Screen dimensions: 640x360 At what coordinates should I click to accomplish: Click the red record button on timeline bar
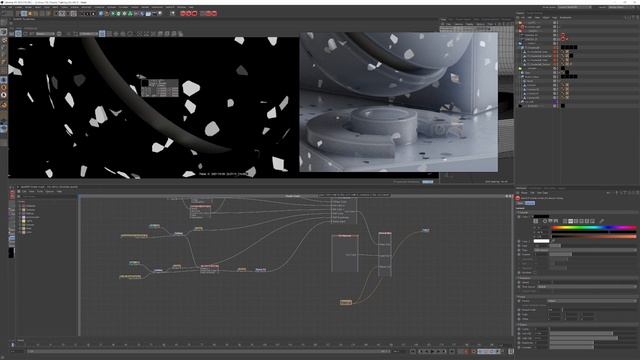[466, 351]
